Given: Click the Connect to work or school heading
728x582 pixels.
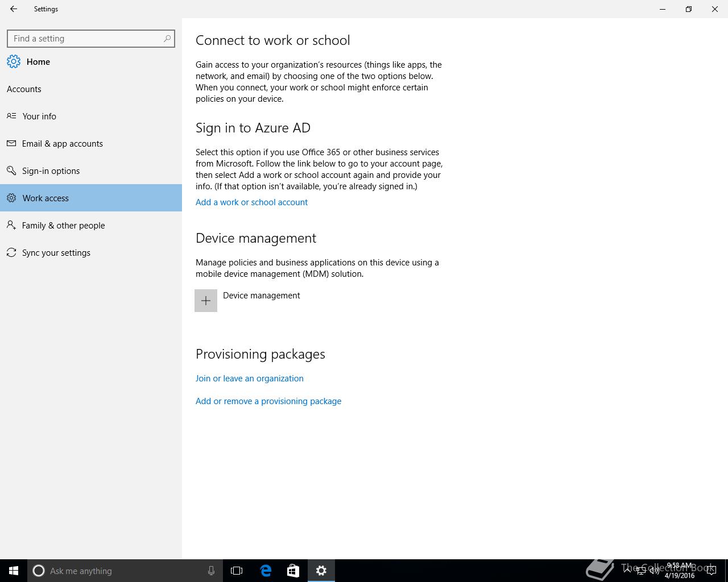Looking at the screenshot, I should (x=273, y=40).
